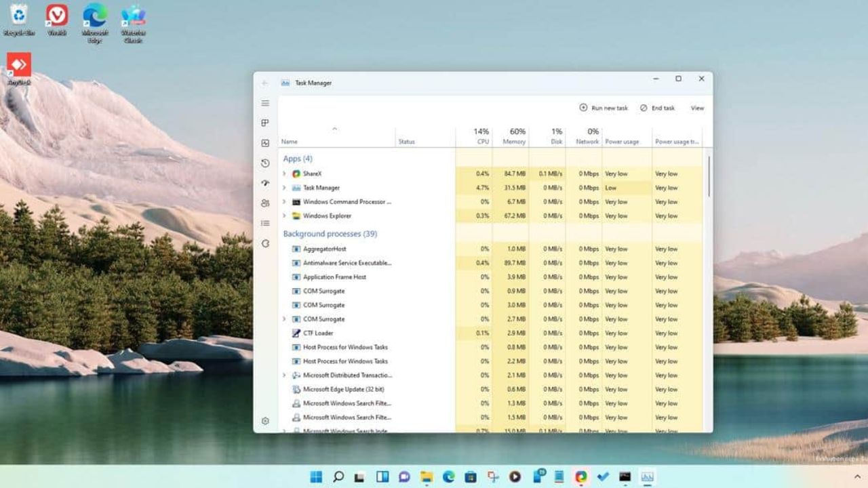The image size is (868, 488).
Task: Select the Application Frame Host row
Action: click(490, 277)
